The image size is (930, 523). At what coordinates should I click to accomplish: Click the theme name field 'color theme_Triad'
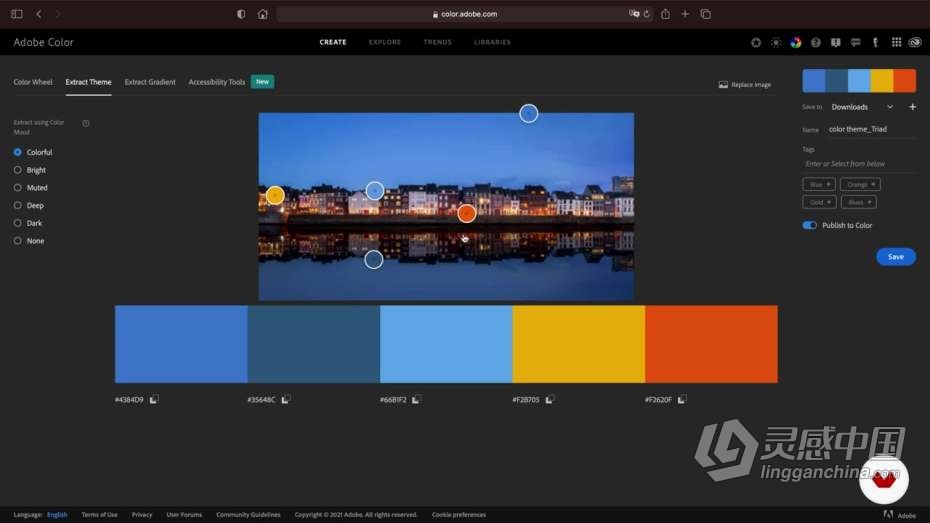(x=872, y=129)
